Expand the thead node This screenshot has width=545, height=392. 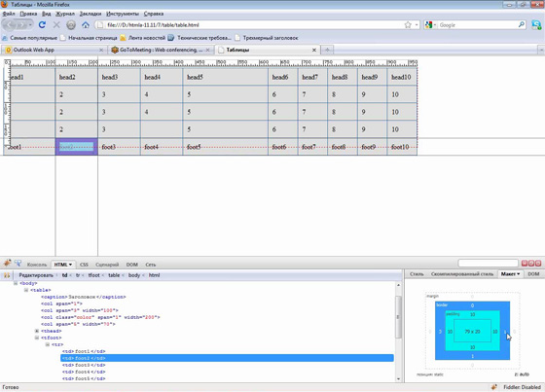tap(37, 331)
